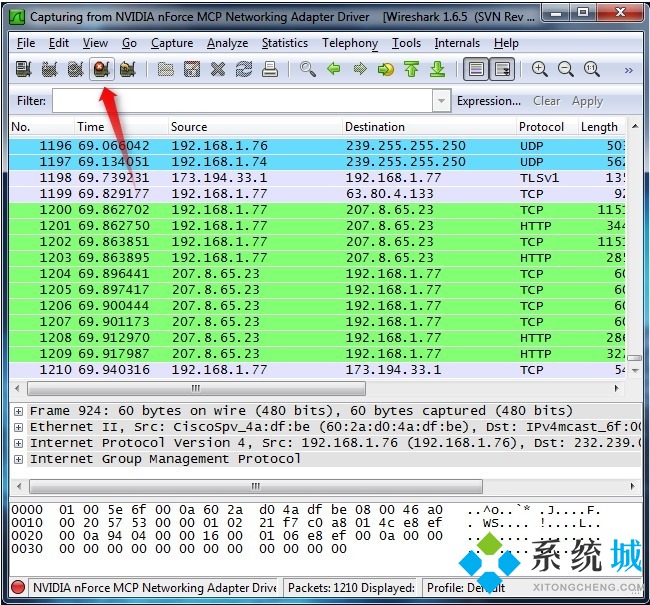650x605 pixels.
Task: Reload this capture file icon
Action: point(244,69)
